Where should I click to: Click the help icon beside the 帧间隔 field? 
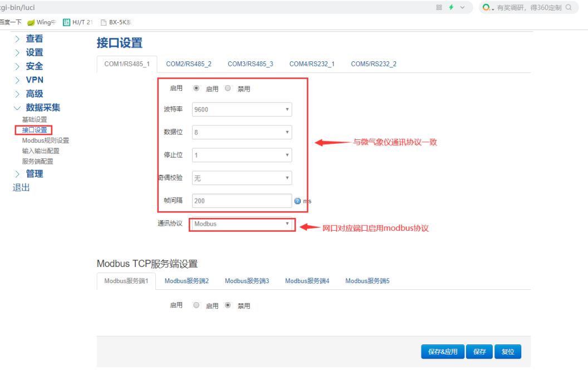coord(297,201)
